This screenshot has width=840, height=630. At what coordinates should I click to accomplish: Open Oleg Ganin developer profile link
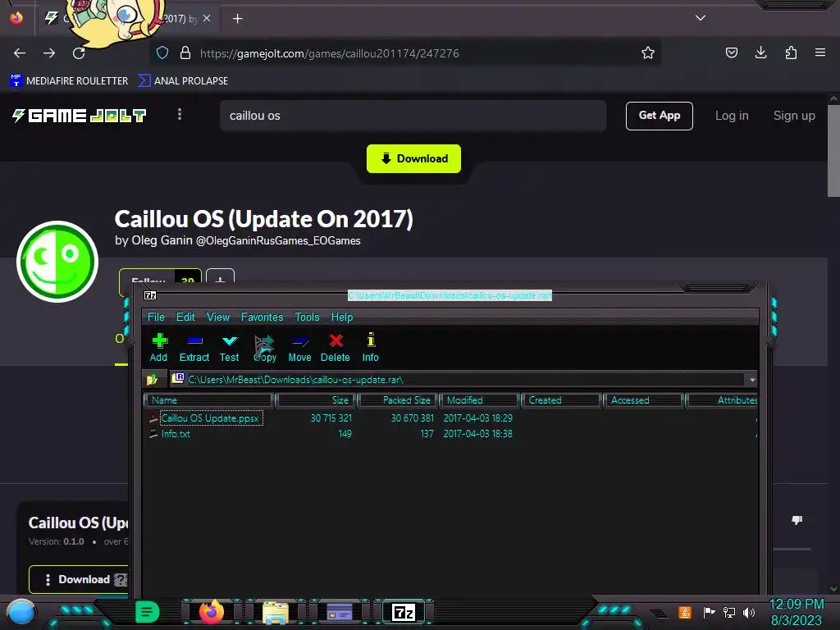coord(237,240)
